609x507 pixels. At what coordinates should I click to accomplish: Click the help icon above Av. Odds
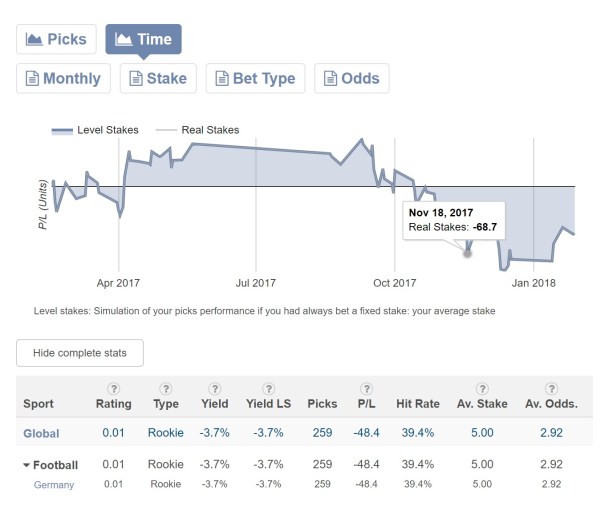point(547,388)
